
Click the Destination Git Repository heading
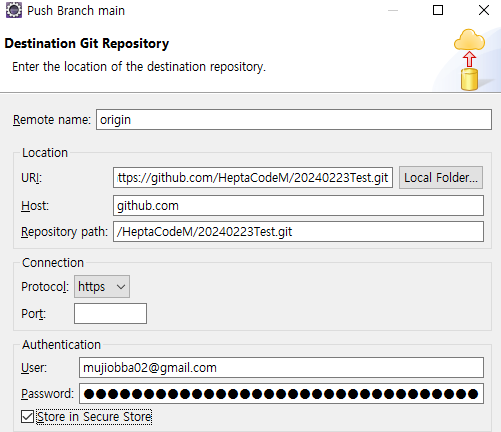[87, 44]
